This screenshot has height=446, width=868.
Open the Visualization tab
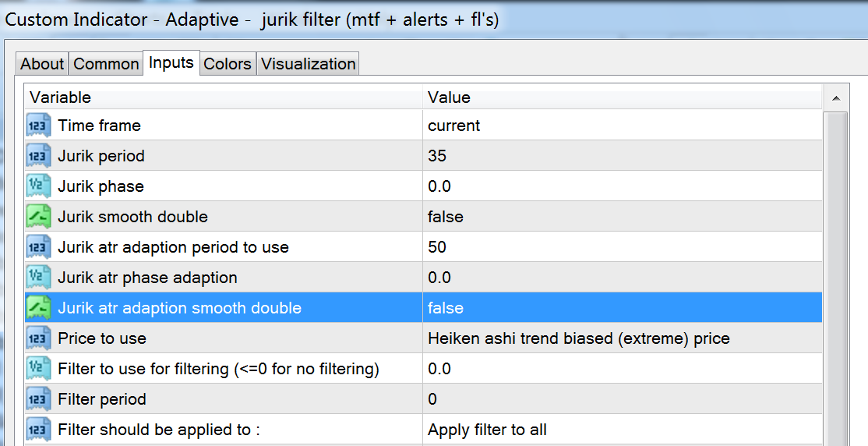pyautogui.click(x=309, y=64)
